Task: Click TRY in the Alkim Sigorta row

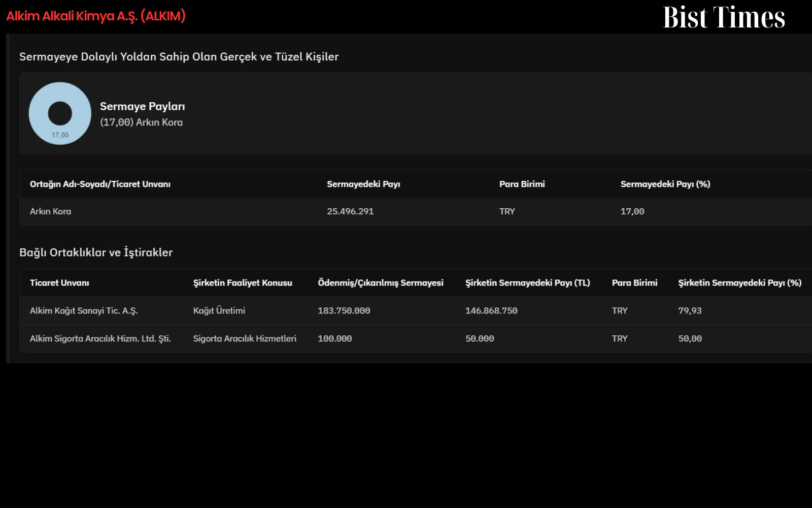Action: [620, 339]
